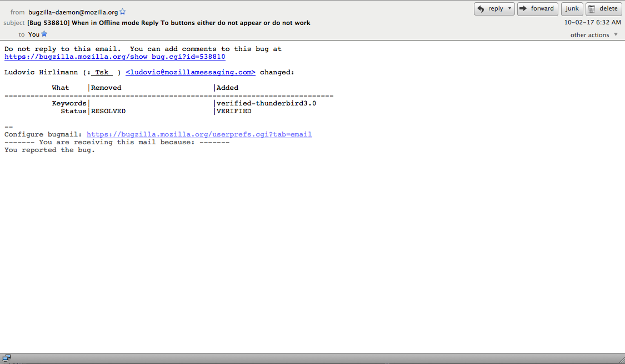
Task: Delete the message with the trash button
Action: tap(603, 9)
